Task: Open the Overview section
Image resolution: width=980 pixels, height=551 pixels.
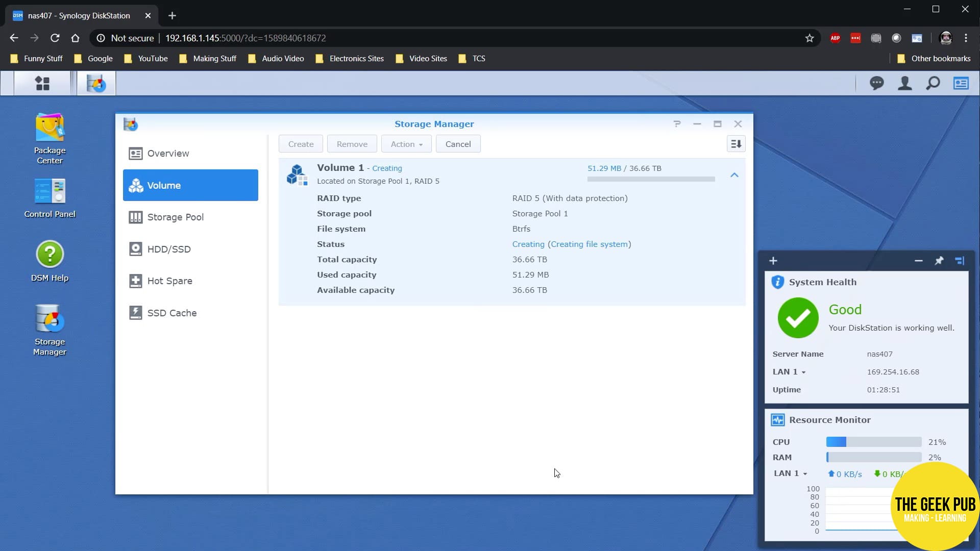Action: (x=190, y=154)
